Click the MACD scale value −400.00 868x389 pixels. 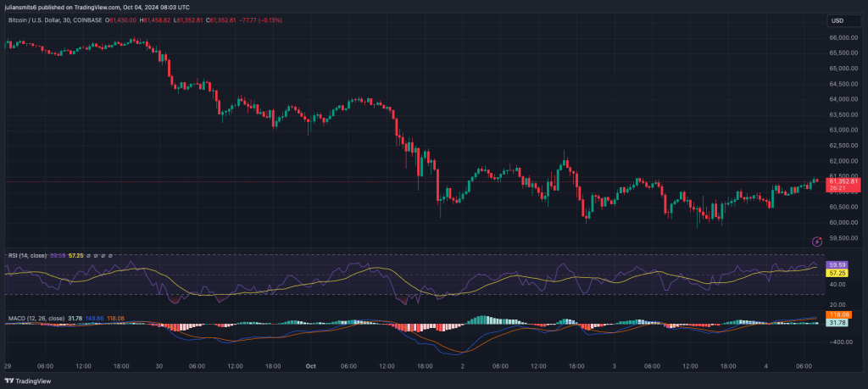click(x=840, y=342)
